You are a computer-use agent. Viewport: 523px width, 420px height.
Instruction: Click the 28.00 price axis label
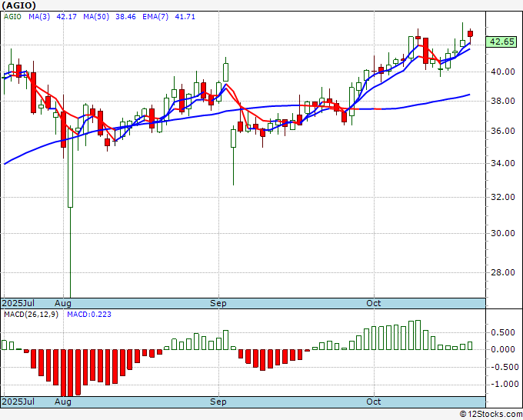click(x=503, y=272)
